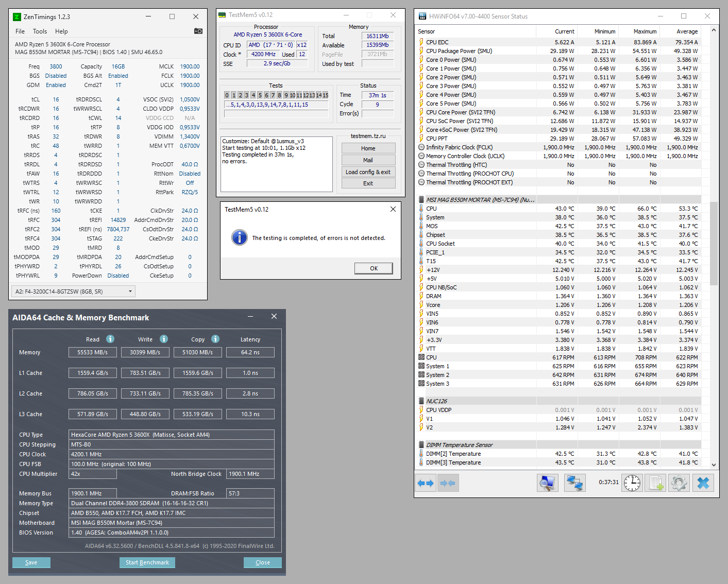Click the thermometer icon beside Chipset
The image size is (728, 584).
point(421,235)
